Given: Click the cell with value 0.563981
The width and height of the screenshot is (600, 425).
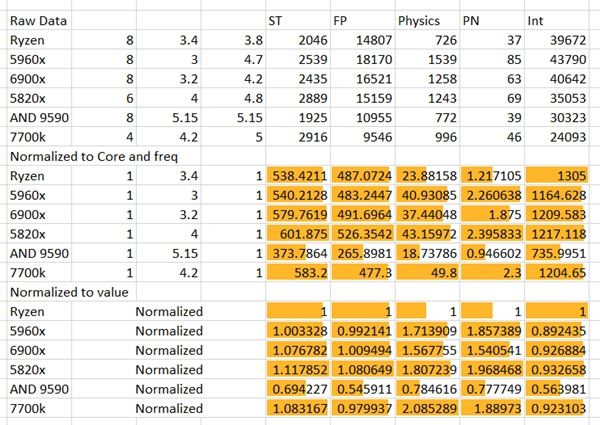Looking at the screenshot, I should tap(557, 389).
